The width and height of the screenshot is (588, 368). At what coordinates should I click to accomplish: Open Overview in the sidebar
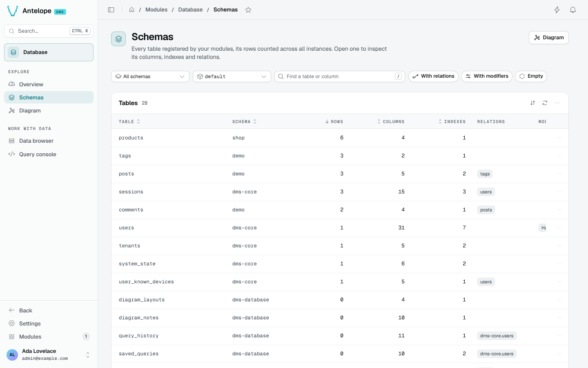pyautogui.click(x=49, y=84)
